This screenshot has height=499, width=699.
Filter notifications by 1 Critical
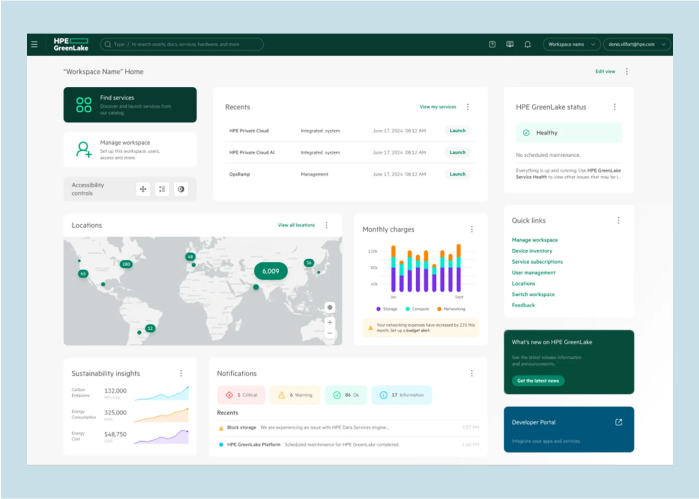241,395
